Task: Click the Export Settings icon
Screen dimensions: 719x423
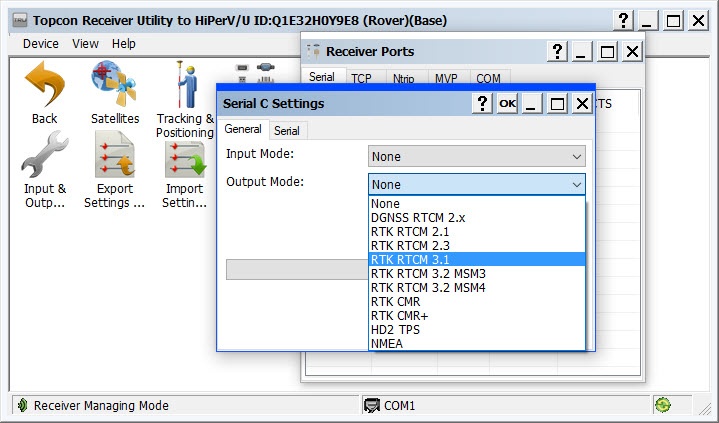Action: [114, 158]
